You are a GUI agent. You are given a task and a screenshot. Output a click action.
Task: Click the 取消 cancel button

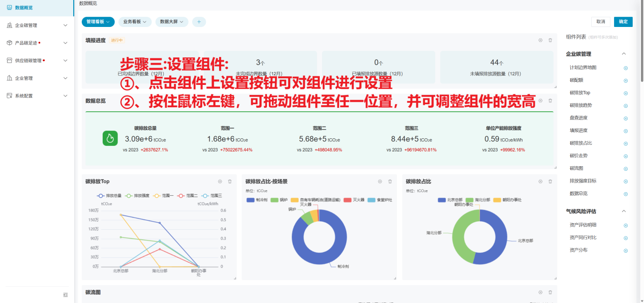[600, 22]
